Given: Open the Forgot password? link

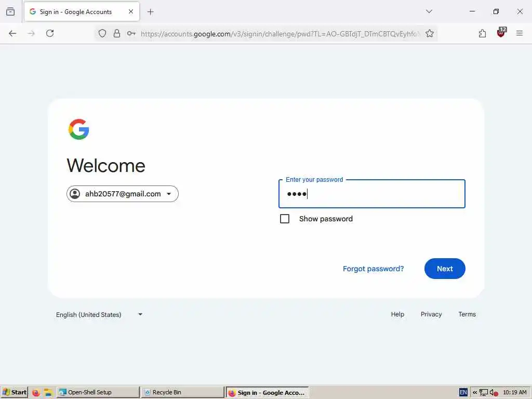Looking at the screenshot, I should coord(373,269).
